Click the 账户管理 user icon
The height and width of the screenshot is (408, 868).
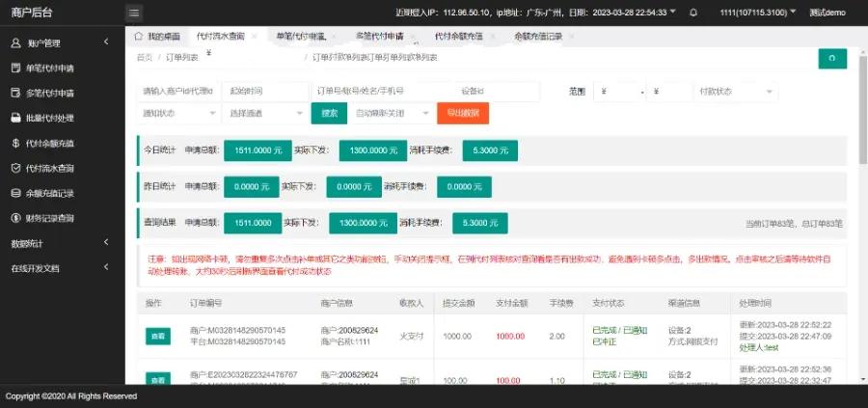pos(16,42)
